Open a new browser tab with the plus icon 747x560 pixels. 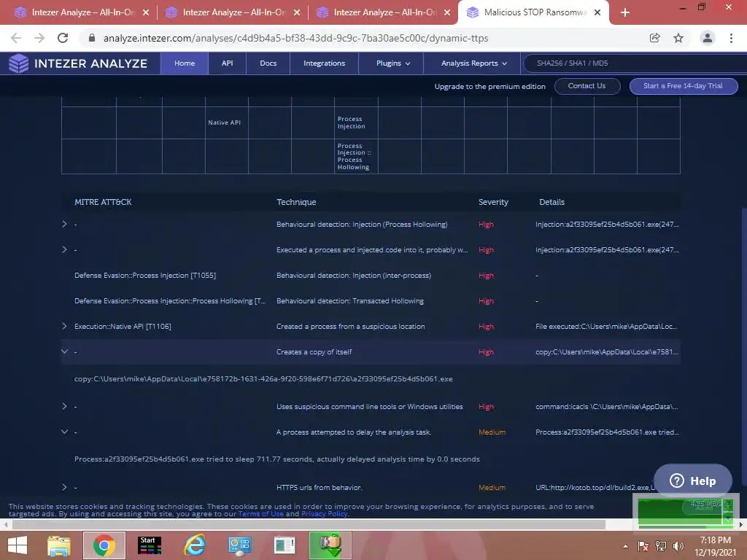(x=625, y=12)
